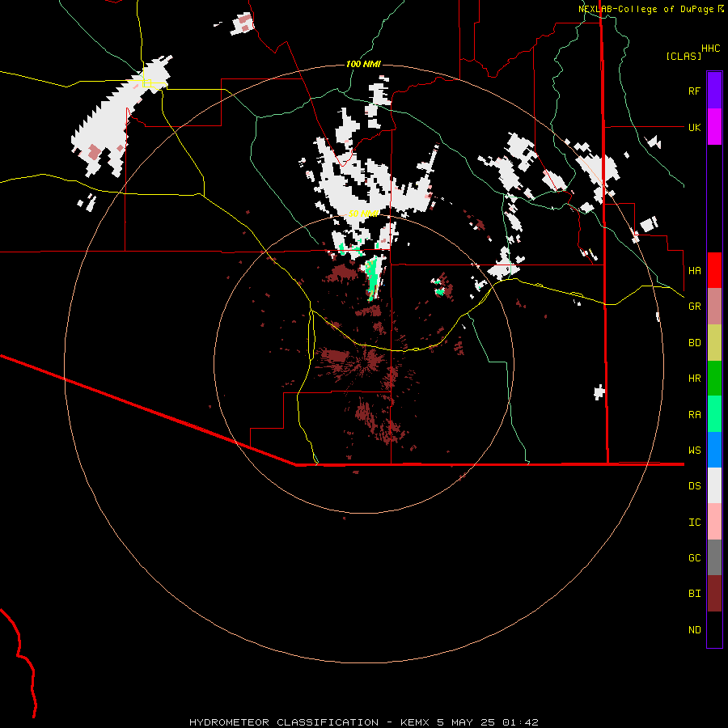Click the BI legend label
Screen dimensions: 728x728
tap(694, 594)
